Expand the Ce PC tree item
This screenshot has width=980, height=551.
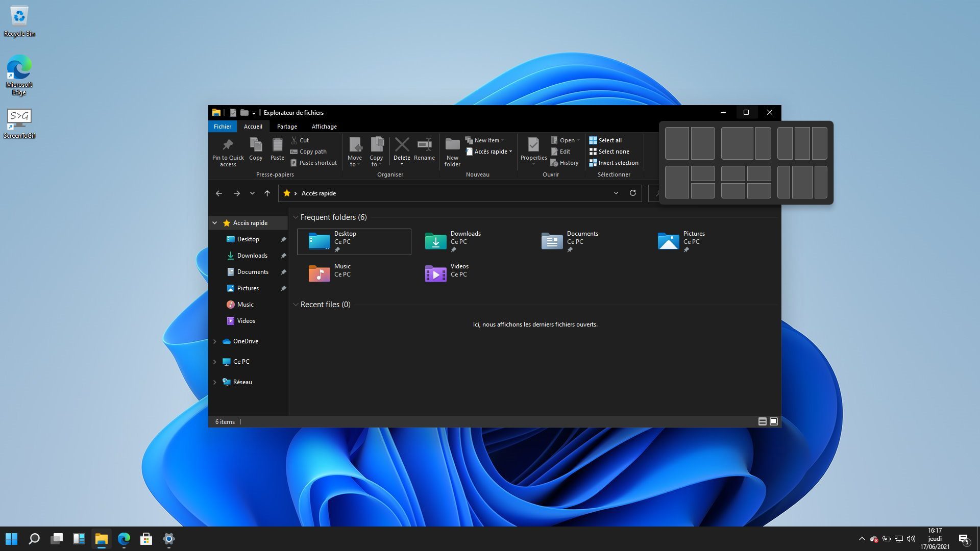pos(214,361)
